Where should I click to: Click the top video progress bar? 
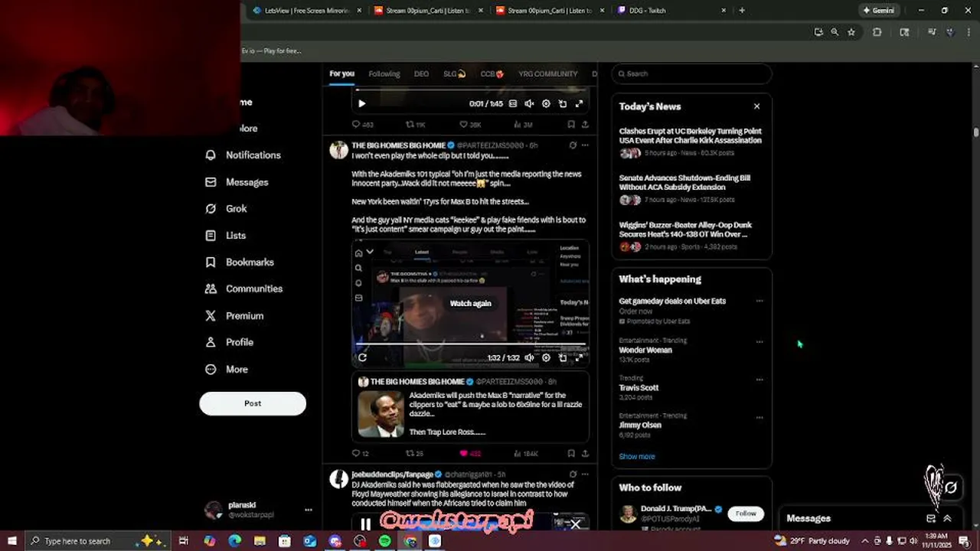click(x=470, y=90)
